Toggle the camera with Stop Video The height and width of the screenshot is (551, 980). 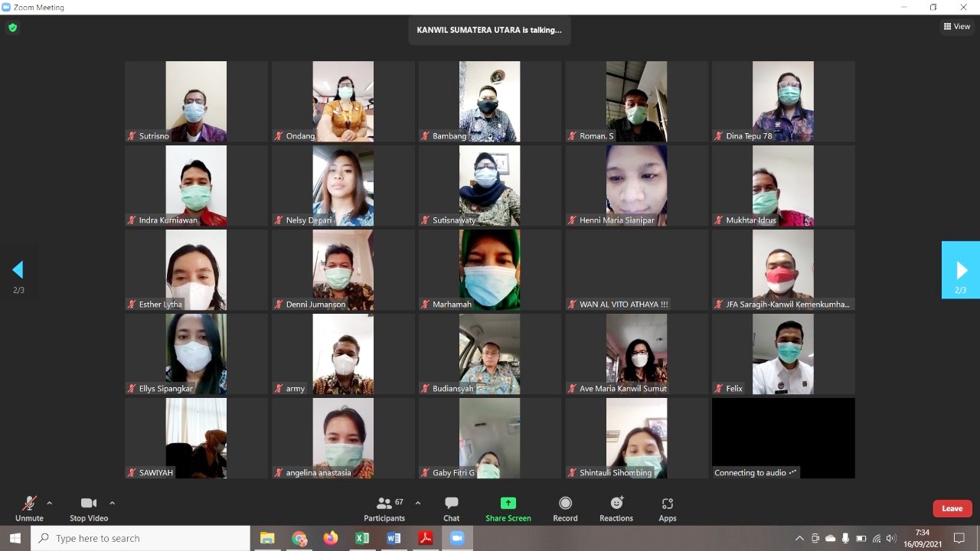click(x=89, y=504)
